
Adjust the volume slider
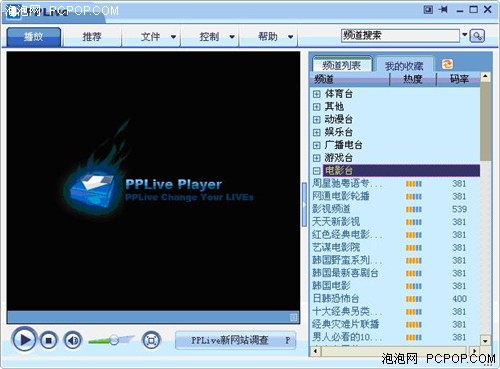(x=111, y=340)
